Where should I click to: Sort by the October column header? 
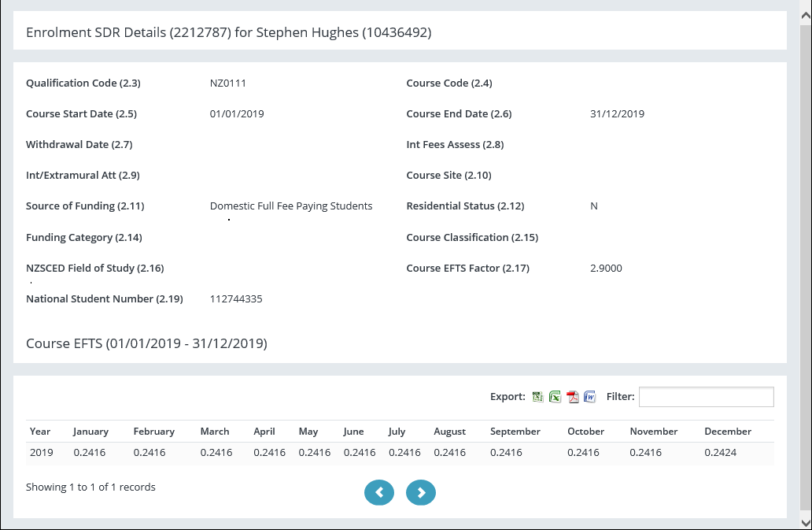click(585, 432)
